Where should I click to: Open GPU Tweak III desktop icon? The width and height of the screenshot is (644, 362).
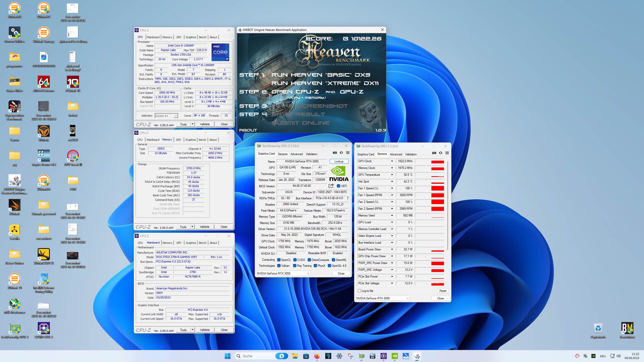coord(73,158)
